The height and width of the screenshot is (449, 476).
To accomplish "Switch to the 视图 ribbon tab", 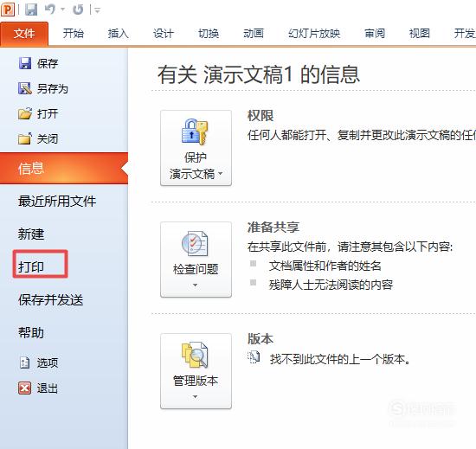I will point(420,33).
